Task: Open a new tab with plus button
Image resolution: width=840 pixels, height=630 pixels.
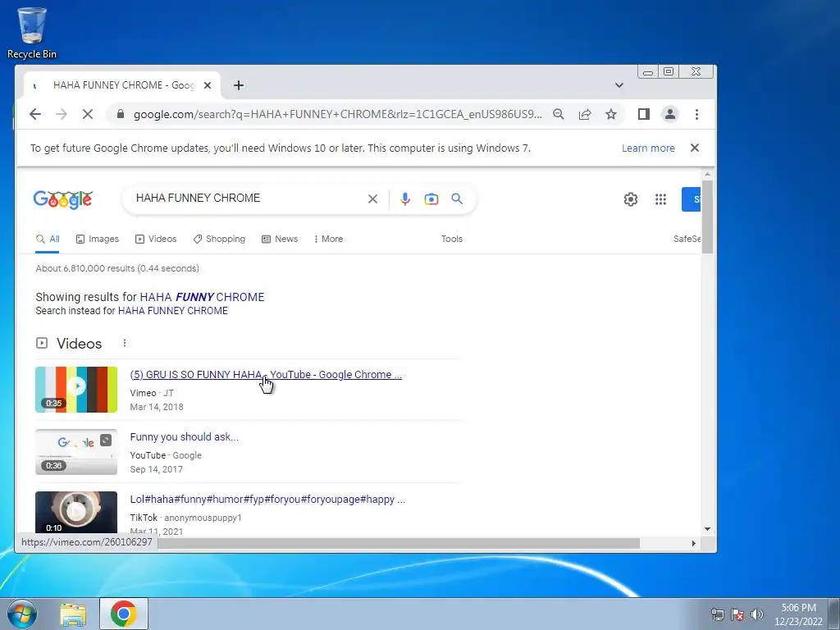Action: (239, 85)
